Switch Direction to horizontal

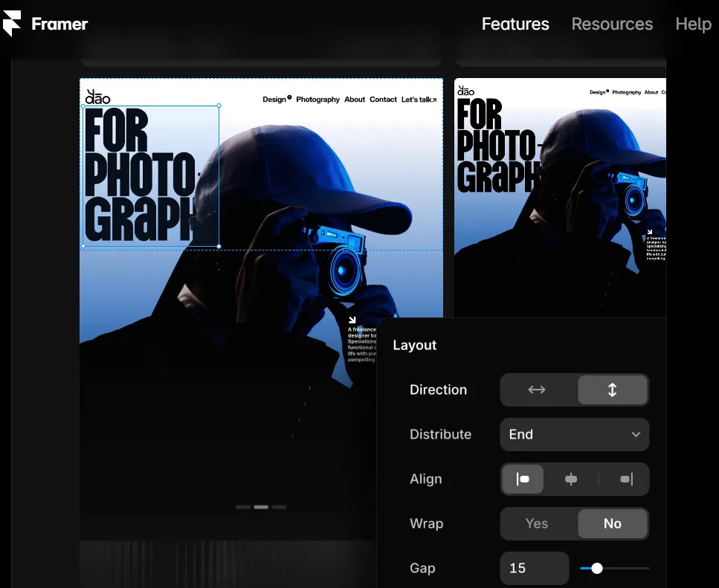(x=536, y=390)
